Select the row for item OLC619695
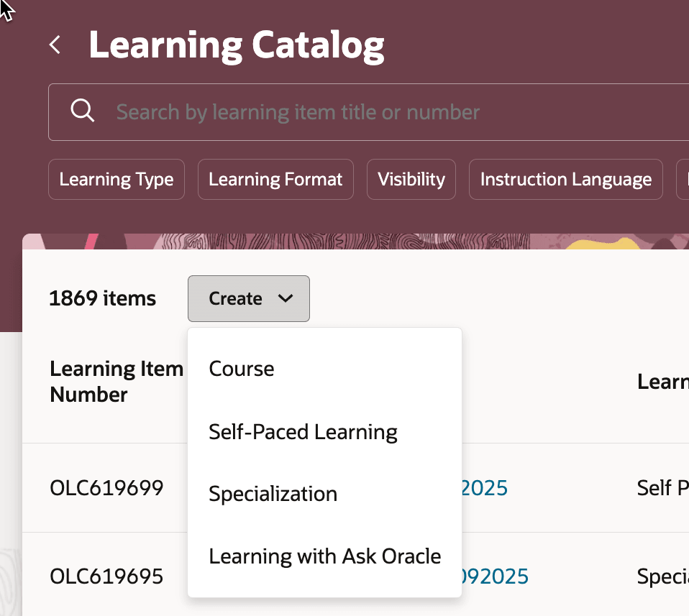Image resolution: width=689 pixels, height=616 pixels. (106, 576)
